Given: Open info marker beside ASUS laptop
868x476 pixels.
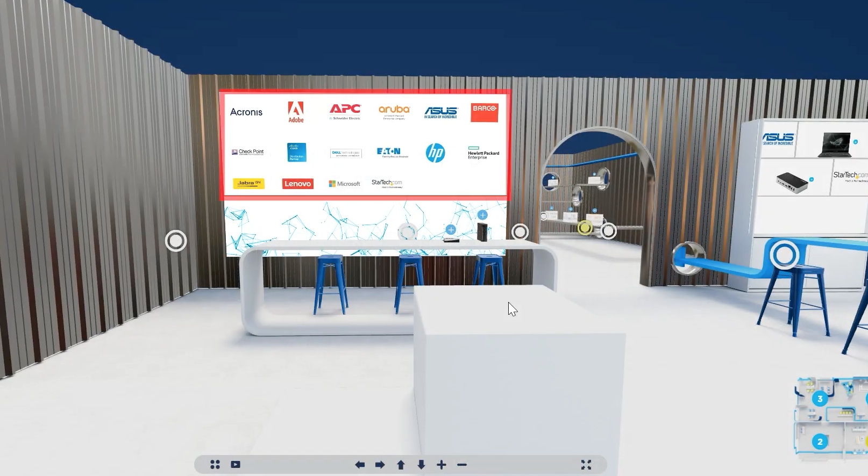Looking at the screenshot, I should point(856,142).
